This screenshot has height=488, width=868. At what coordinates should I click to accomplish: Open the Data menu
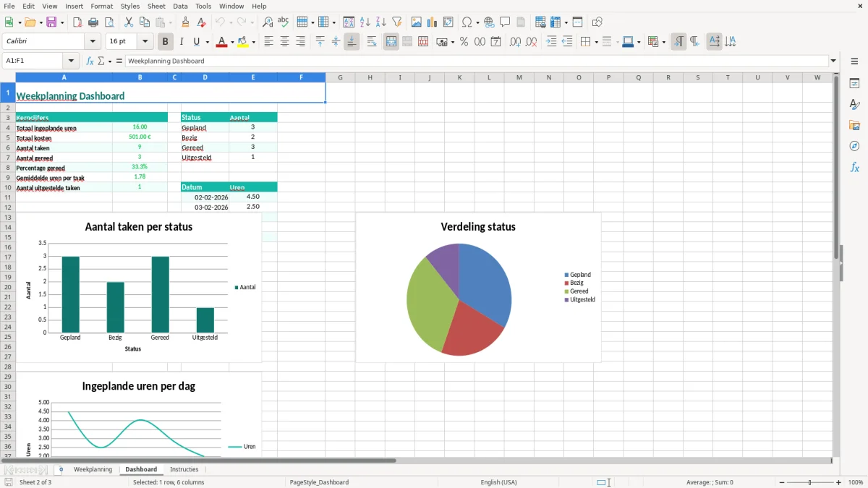(180, 6)
